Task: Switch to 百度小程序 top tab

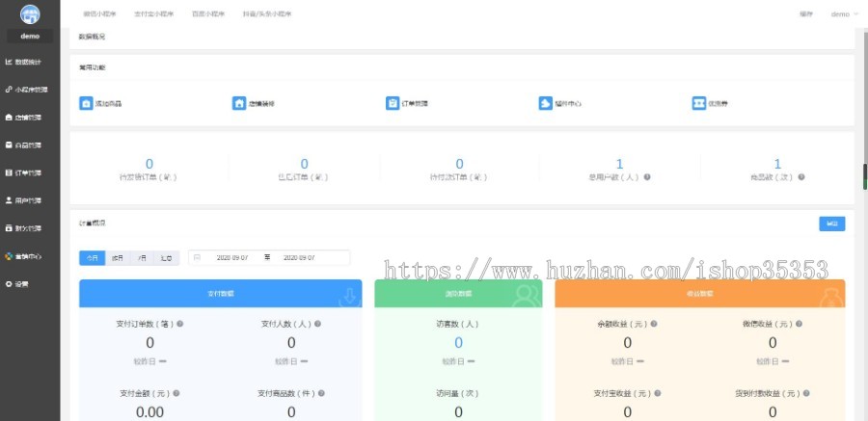Action: 208,14
